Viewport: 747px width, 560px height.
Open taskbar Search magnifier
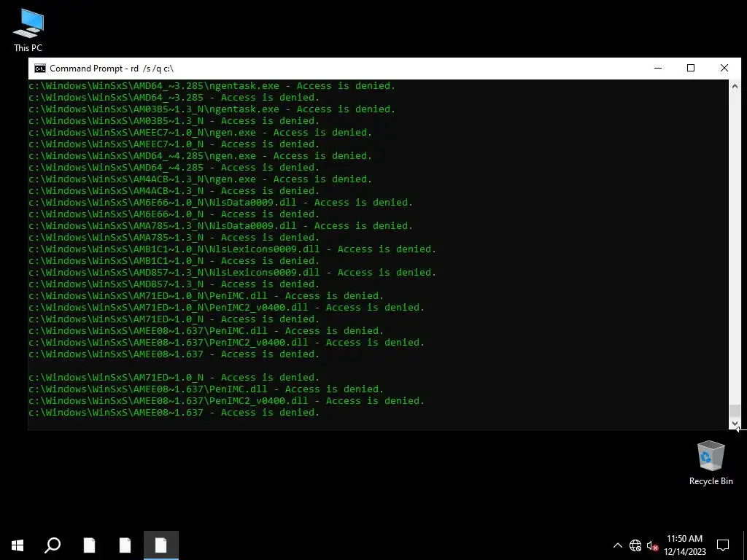click(53, 545)
